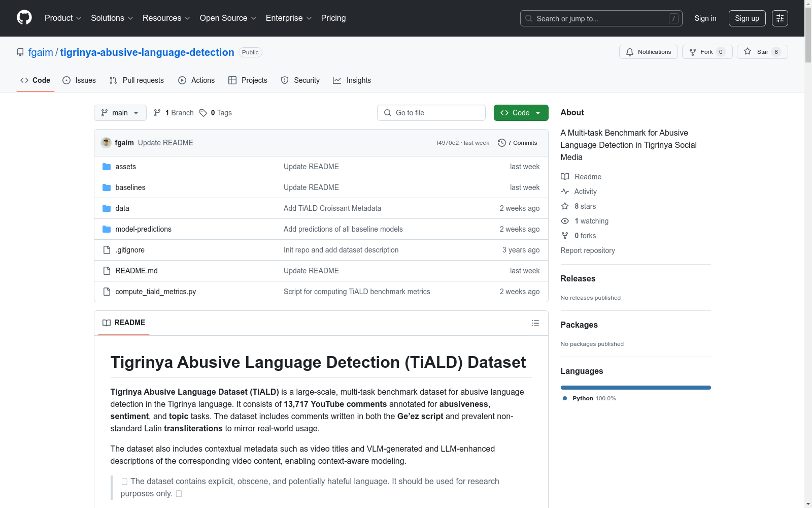Focus the Go to file input
This screenshot has width=812, height=508.
431,113
